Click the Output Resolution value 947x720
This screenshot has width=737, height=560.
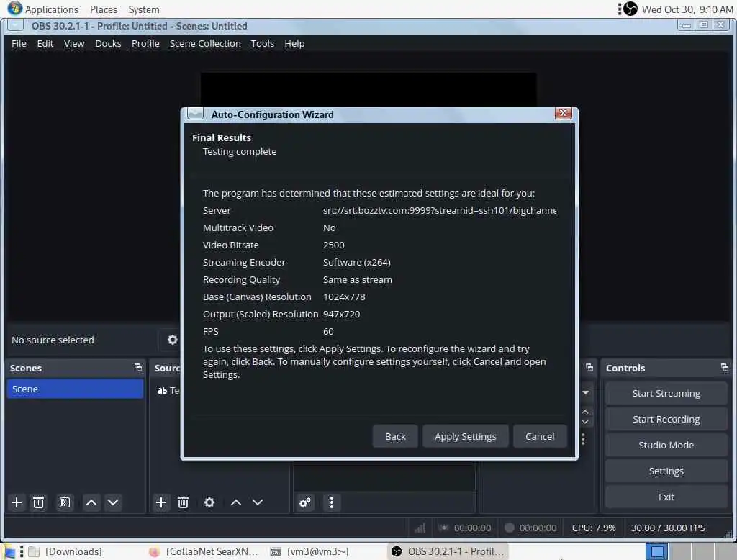[x=341, y=314]
